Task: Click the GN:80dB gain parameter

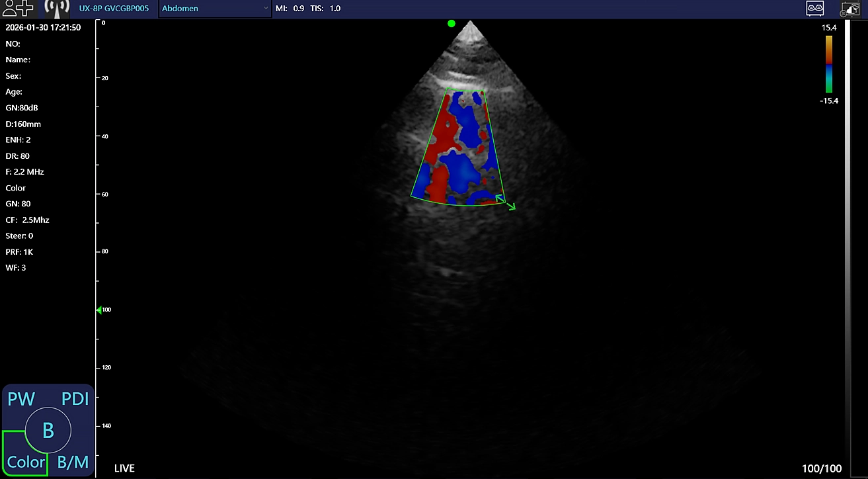Action: tap(22, 108)
